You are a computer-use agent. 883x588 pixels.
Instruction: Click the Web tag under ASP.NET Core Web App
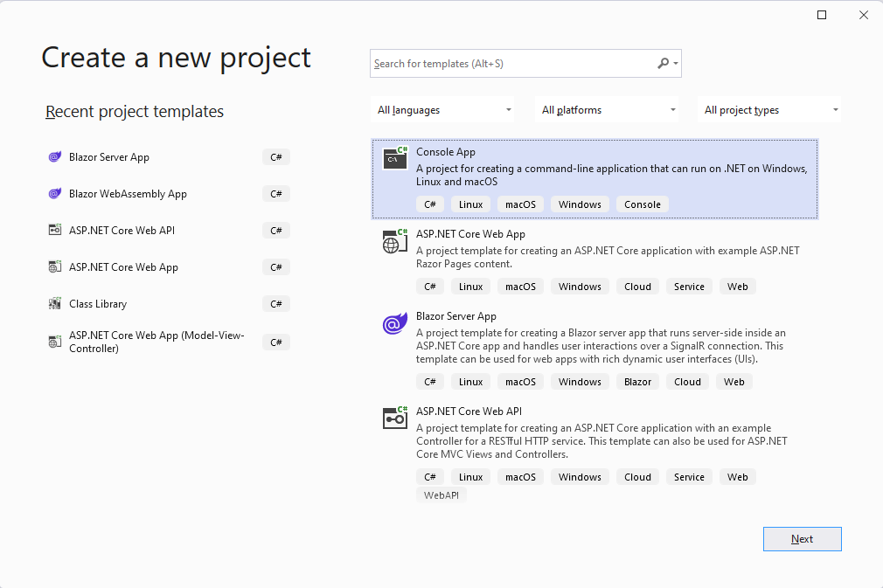737,287
